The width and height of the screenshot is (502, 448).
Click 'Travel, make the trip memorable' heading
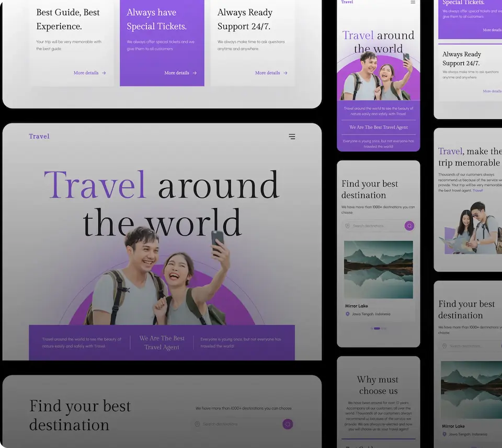pos(470,157)
